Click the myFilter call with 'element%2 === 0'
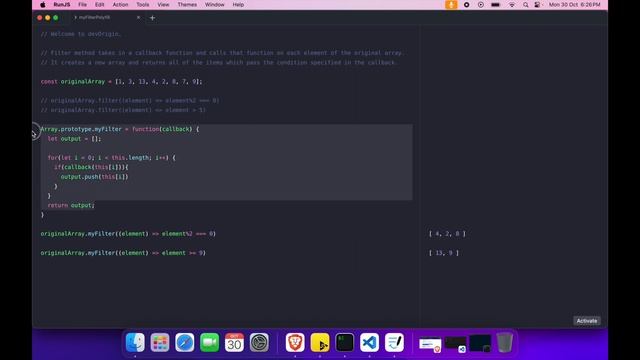 point(128,234)
